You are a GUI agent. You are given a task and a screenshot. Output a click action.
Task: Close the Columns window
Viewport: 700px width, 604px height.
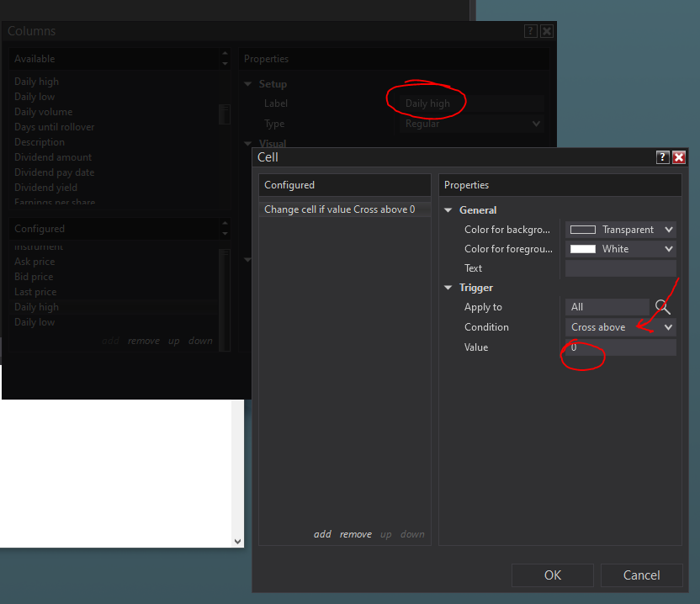(x=547, y=31)
